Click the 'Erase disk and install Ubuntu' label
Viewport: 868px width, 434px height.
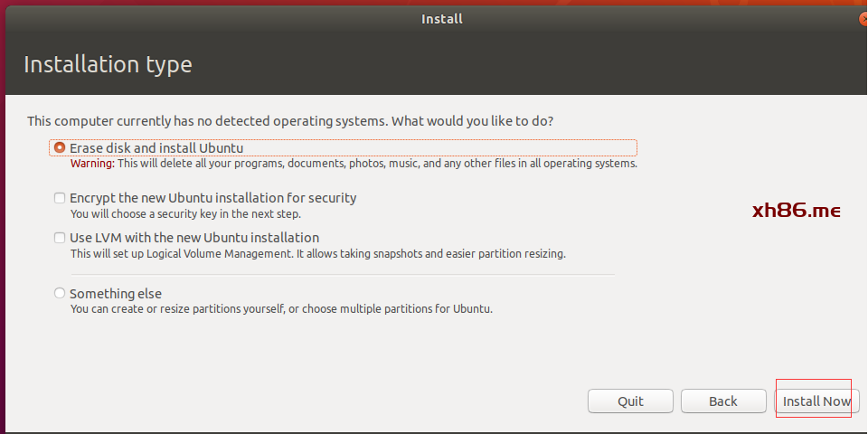coord(156,147)
